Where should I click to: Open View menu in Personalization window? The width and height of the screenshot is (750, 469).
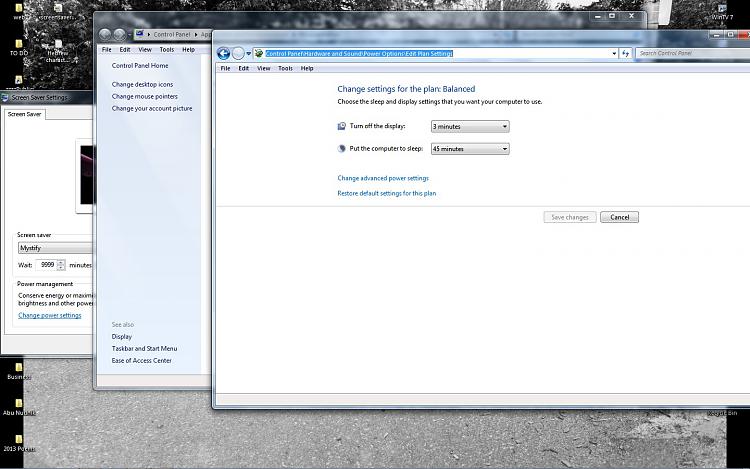coord(145,50)
